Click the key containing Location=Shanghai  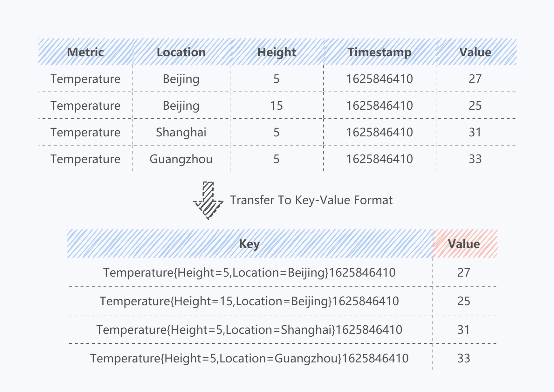click(x=249, y=330)
